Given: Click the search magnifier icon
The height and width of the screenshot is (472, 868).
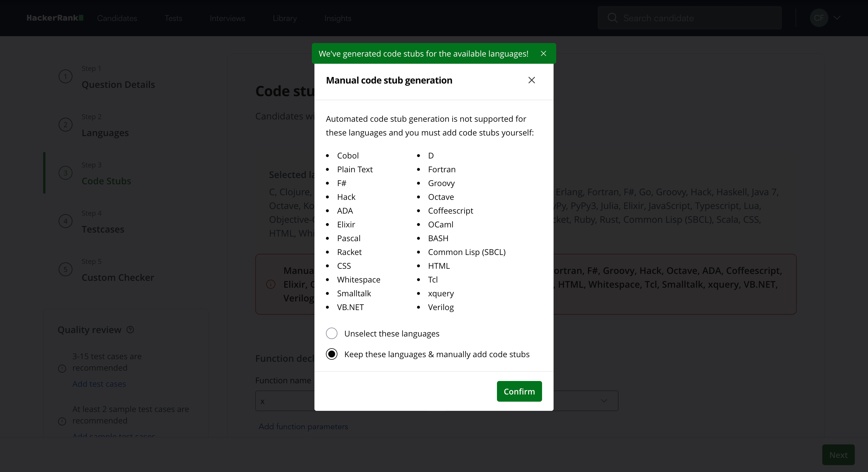Looking at the screenshot, I should pos(612,18).
